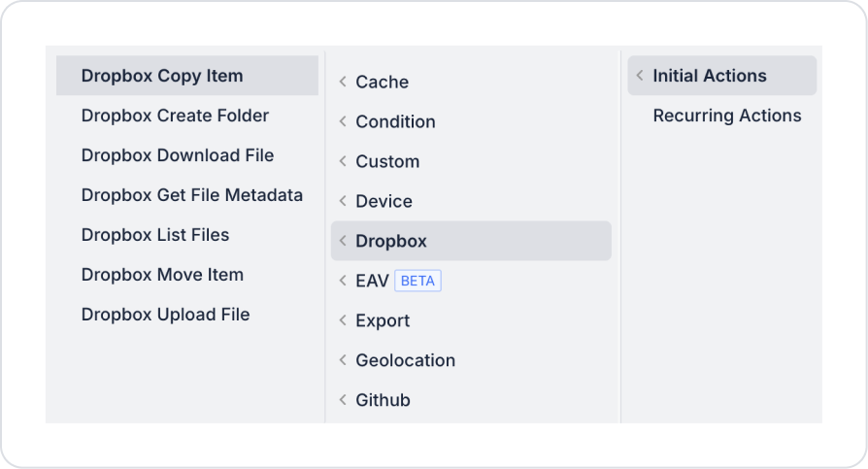Click the chevron beside Export

[343, 320]
